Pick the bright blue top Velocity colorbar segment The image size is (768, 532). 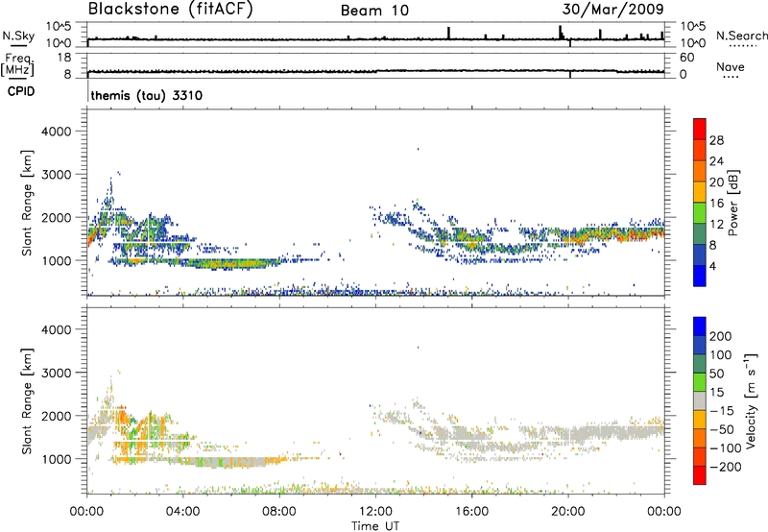click(700, 326)
